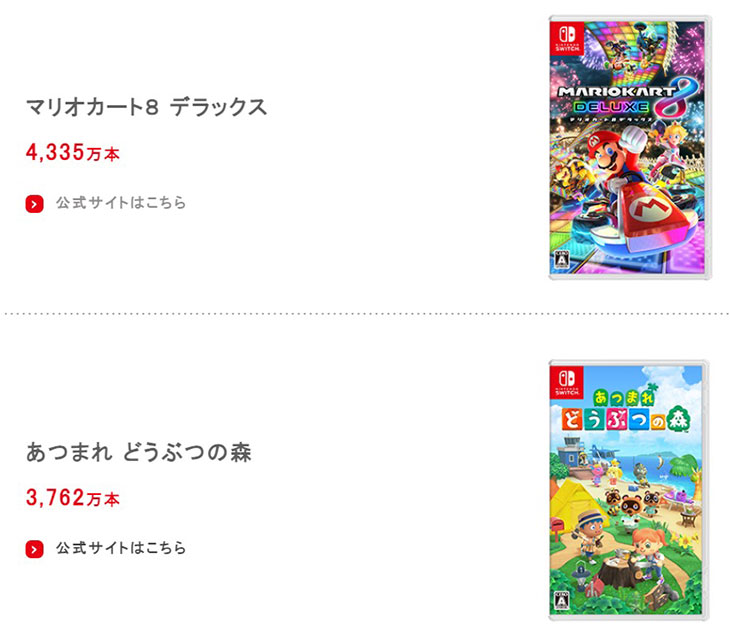The width and height of the screenshot is (730, 638).
Task: Click the 4,335万本 sales figure
Action: tap(73, 153)
